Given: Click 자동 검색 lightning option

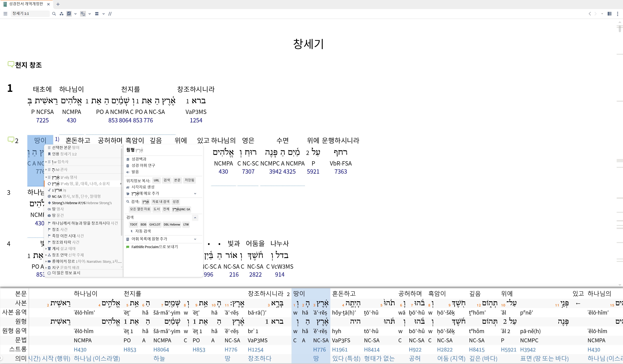Looking at the screenshot, I should click(x=140, y=231).
